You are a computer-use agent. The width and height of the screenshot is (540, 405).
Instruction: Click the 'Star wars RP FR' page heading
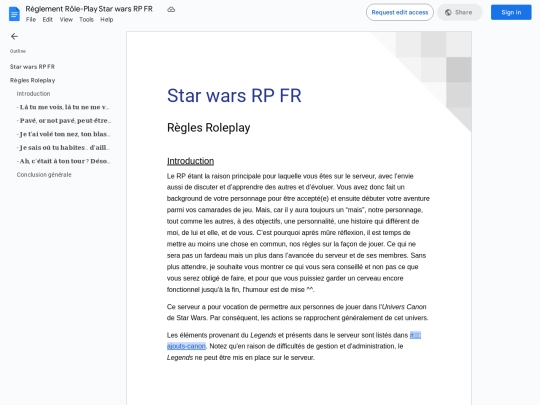coord(234,96)
